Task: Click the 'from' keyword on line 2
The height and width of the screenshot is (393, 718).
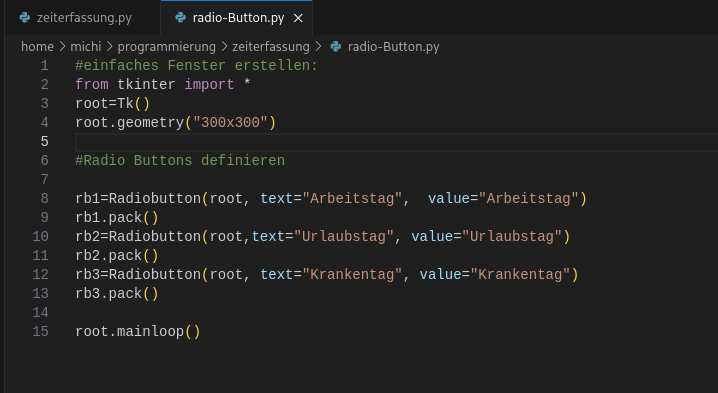Action: click(x=92, y=85)
